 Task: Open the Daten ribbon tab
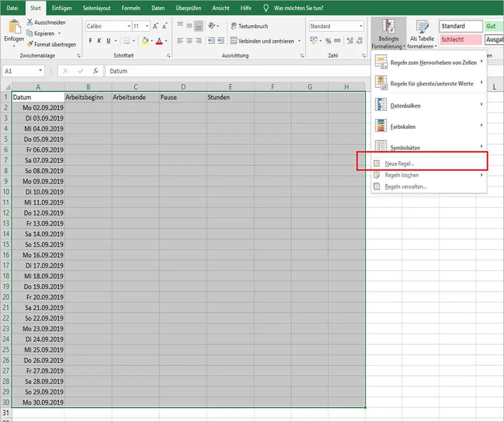[158, 8]
